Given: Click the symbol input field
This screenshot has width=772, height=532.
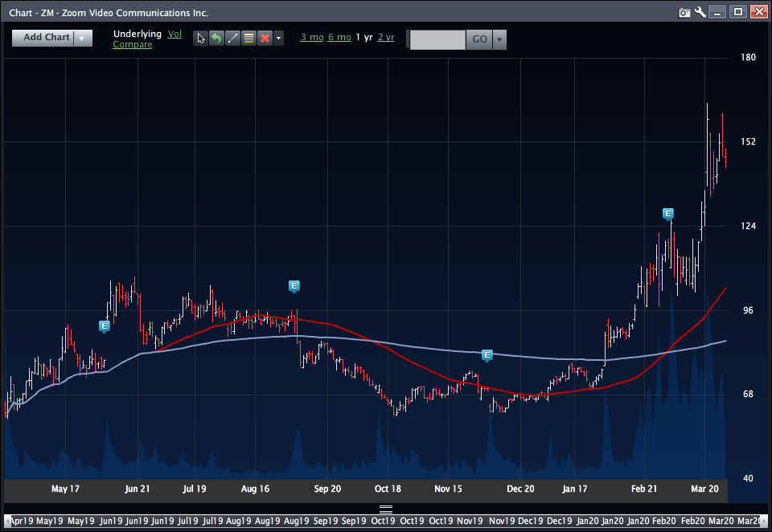Looking at the screenshot, I should tap(437, 39).
